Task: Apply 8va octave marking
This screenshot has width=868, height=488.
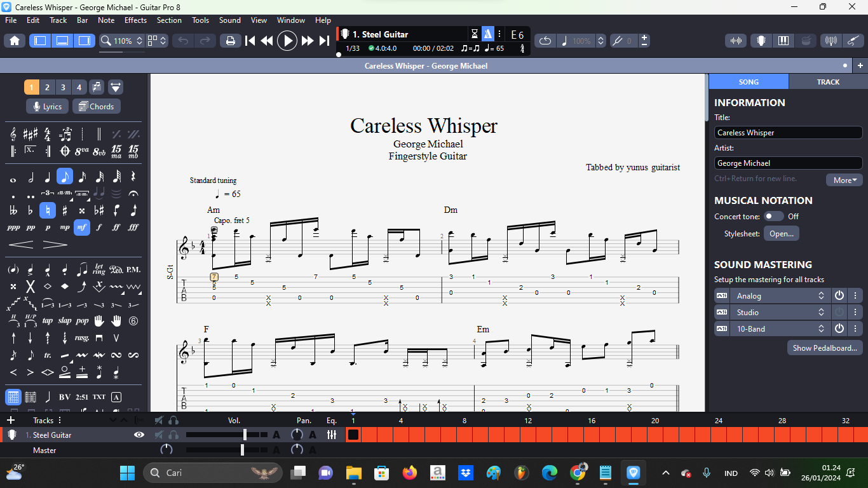Action: (x=82, y=151)
